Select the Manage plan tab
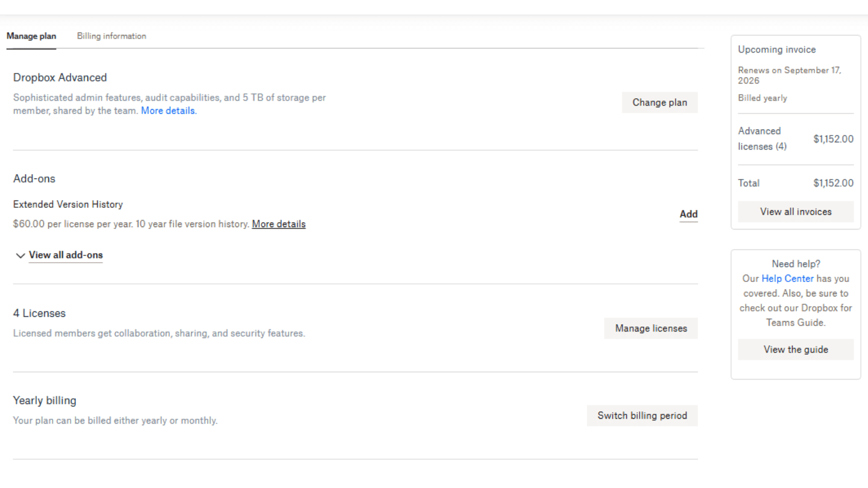The image size is (868, 488). coord(31,36)
